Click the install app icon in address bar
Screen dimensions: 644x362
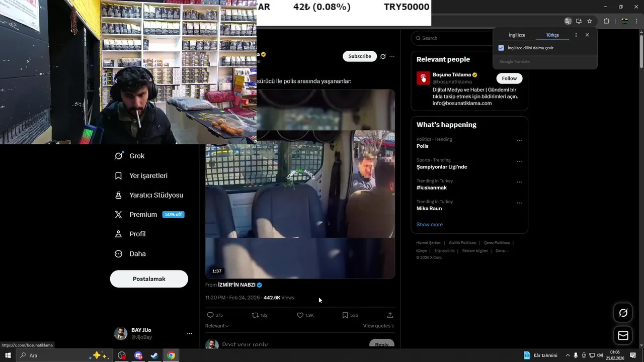tap(579, 21)
